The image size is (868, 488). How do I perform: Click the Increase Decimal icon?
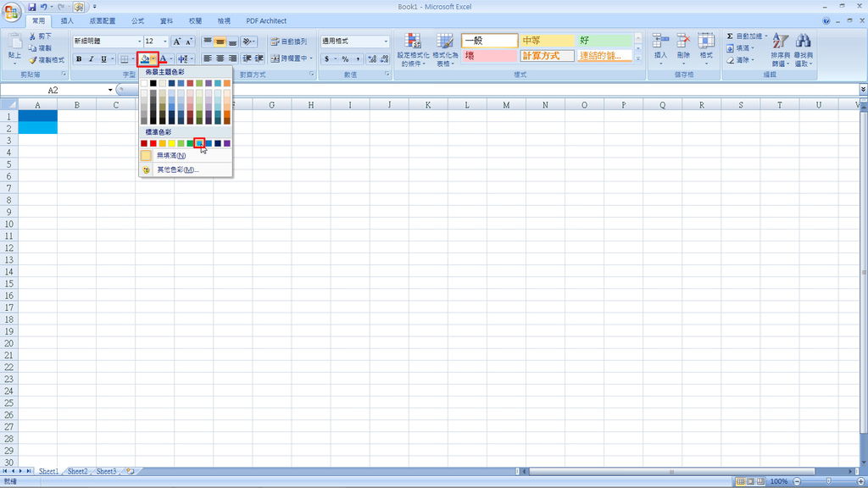click(372, 58)
